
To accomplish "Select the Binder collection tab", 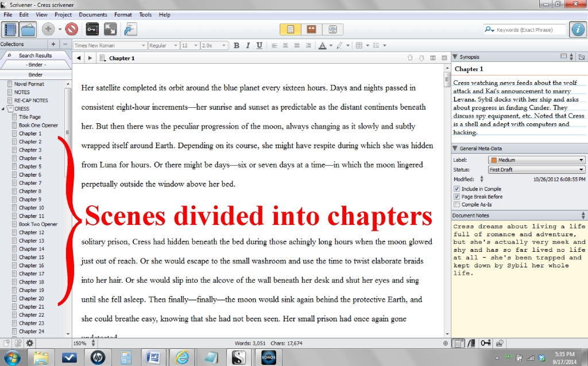I will (35, 65).
